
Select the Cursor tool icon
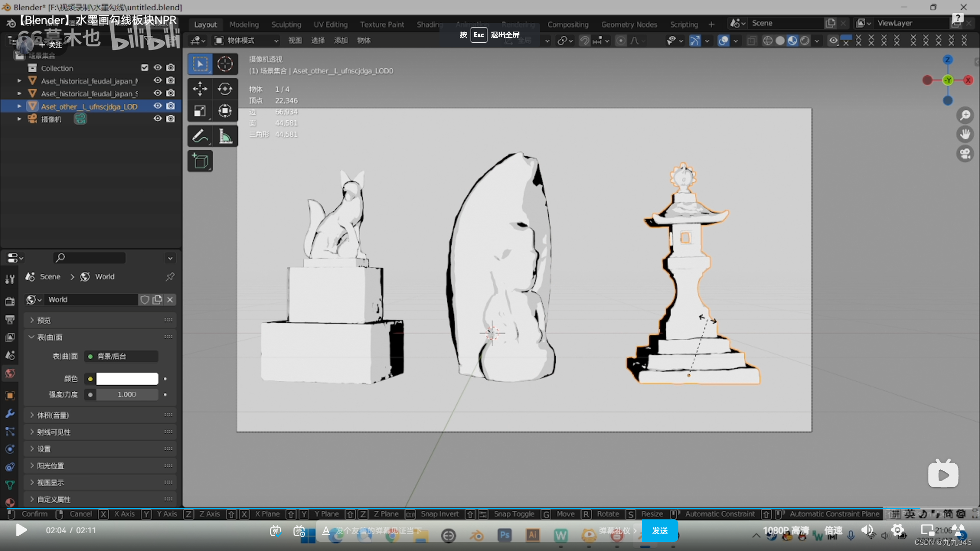point(225,64)
